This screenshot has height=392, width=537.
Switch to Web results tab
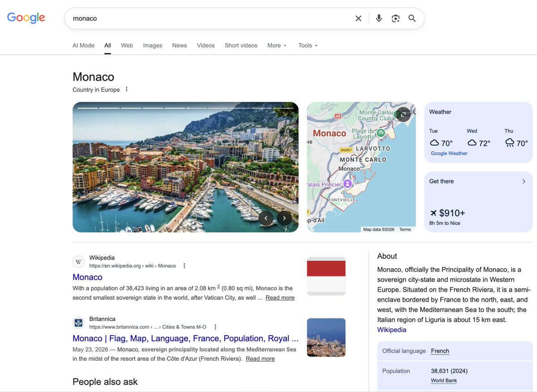click(x=127, y=46)
